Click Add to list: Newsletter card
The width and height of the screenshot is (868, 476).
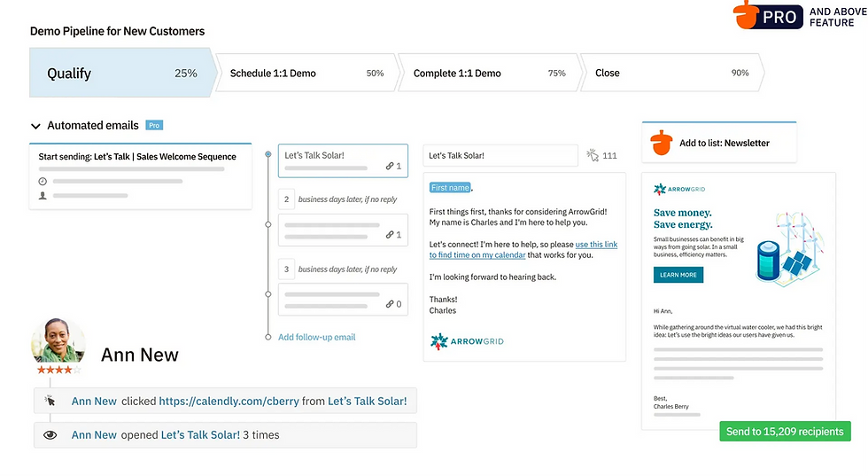tap(719, 143)
